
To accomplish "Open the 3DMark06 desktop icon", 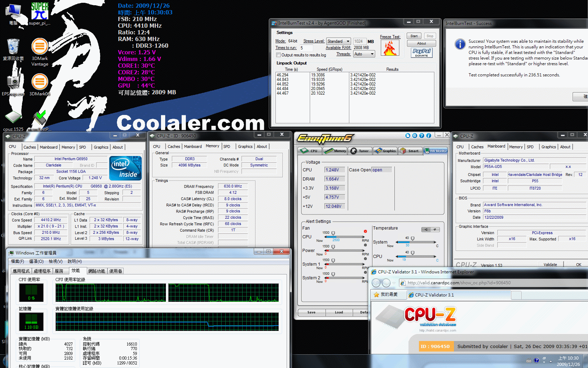I will pos(40,85).
